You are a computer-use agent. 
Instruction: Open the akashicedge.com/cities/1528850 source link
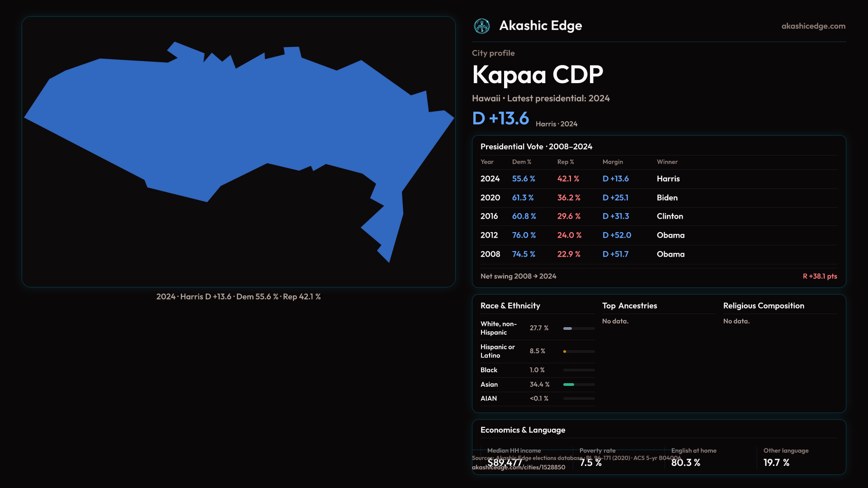click(x=518, y=468)
